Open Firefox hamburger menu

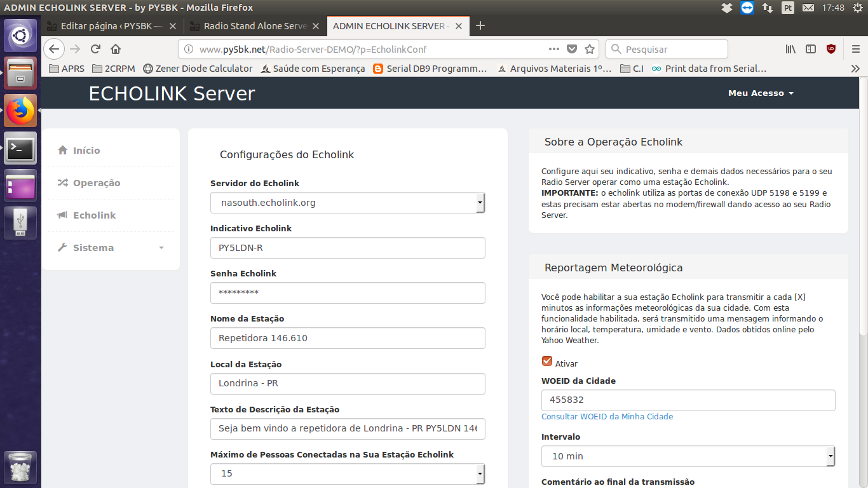(855, 49)
